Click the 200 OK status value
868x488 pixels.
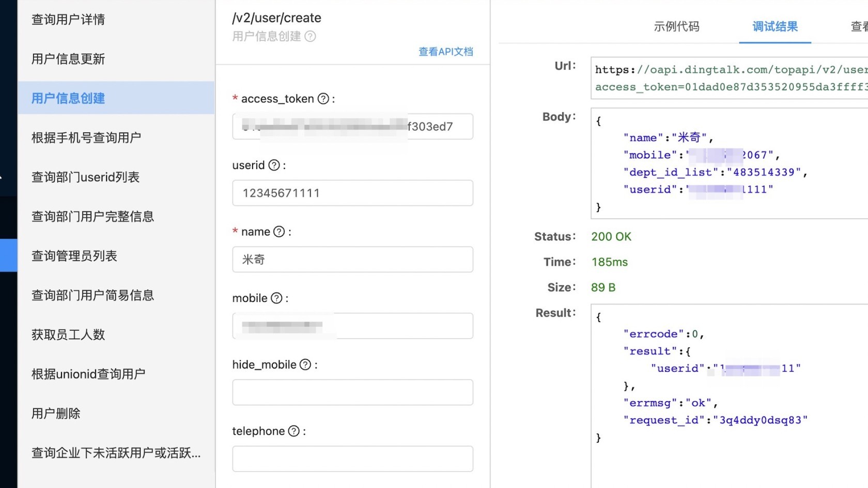[x=611, y=237]
